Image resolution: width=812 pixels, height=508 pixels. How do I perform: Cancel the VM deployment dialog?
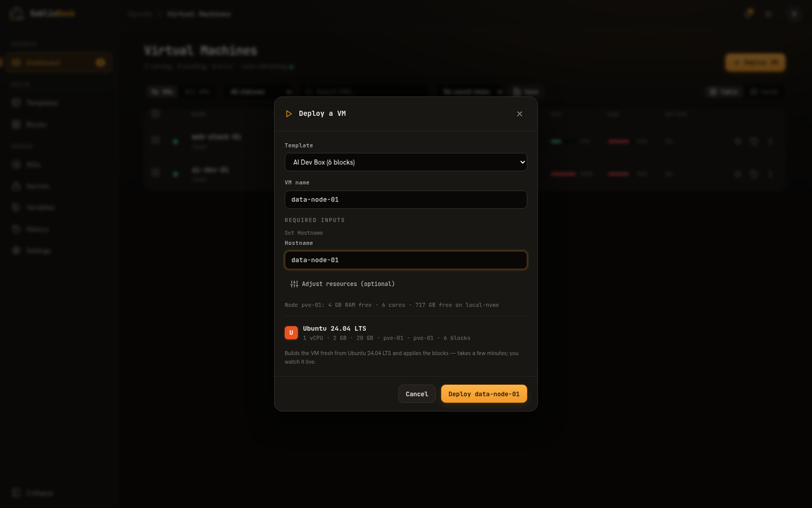417,394
